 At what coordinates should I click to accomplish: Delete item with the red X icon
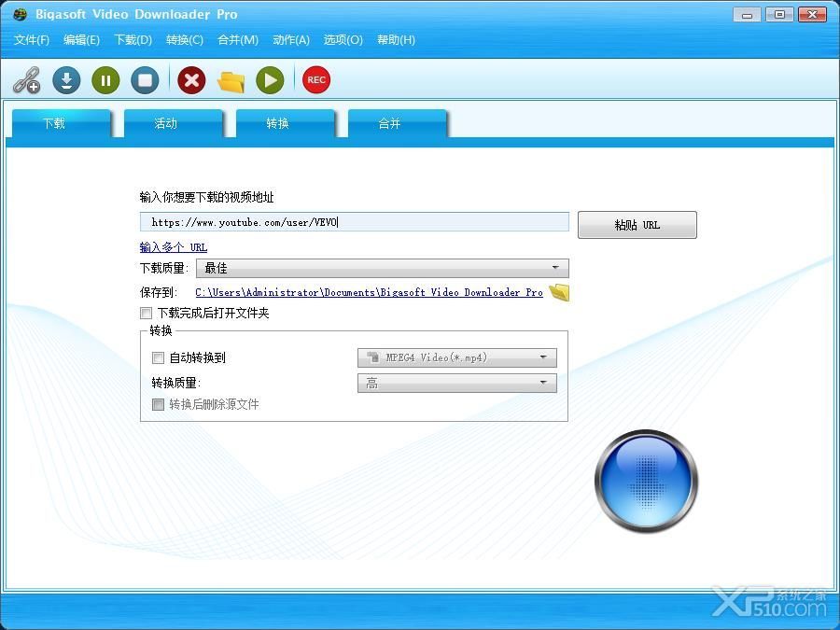click(x=191, y=80)
